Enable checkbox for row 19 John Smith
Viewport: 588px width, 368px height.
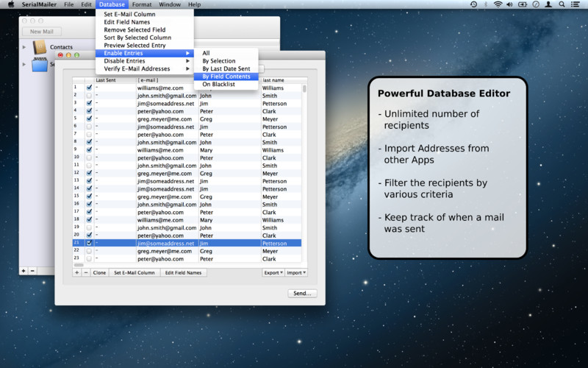(x=89, y=227)
